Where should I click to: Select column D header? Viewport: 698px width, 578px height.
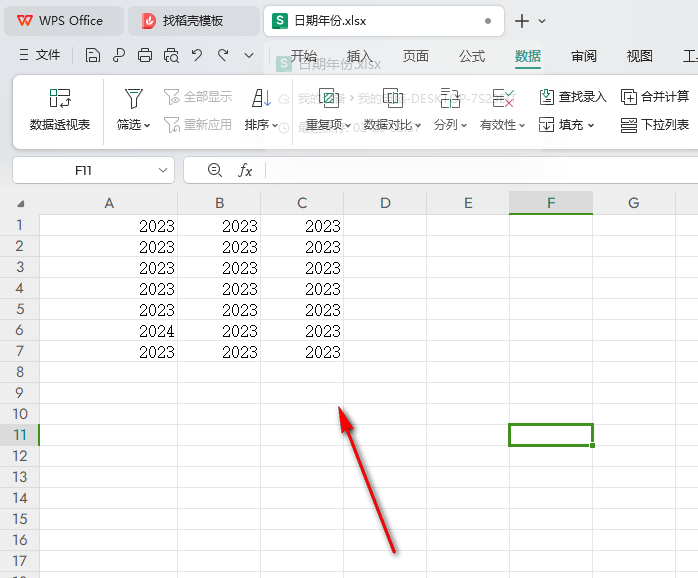click(385, 203)
